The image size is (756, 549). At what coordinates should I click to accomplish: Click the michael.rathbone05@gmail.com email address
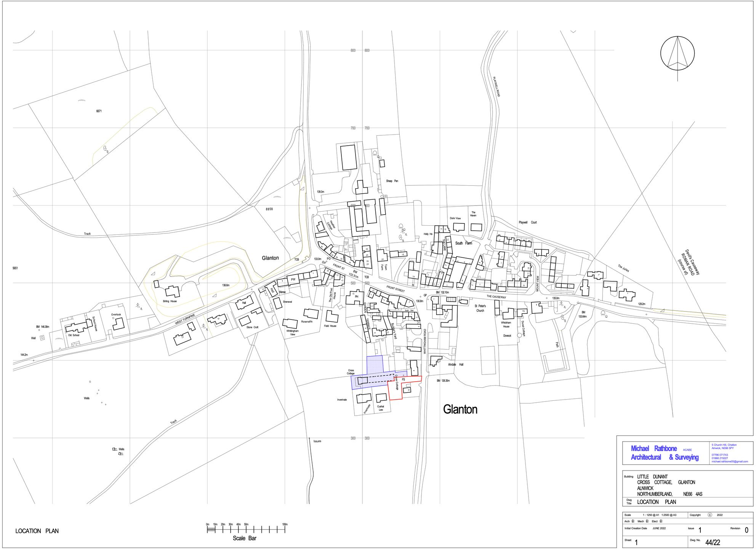click(730, 461)
